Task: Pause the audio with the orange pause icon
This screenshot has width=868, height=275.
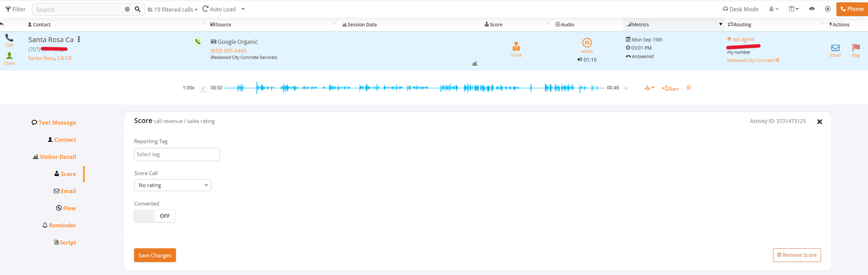Action: pos(587,43)
